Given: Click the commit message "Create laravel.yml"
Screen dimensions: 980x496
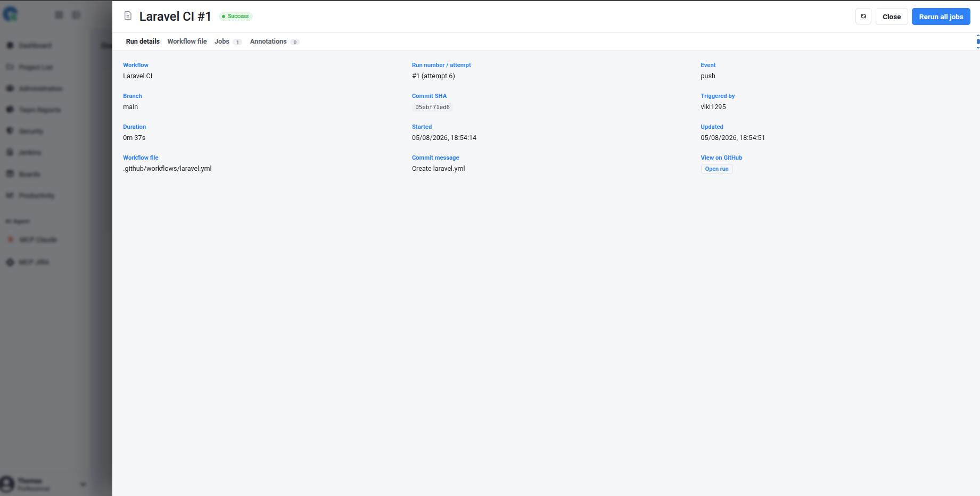Looking at the screenshot, I should tap(439, 169).
